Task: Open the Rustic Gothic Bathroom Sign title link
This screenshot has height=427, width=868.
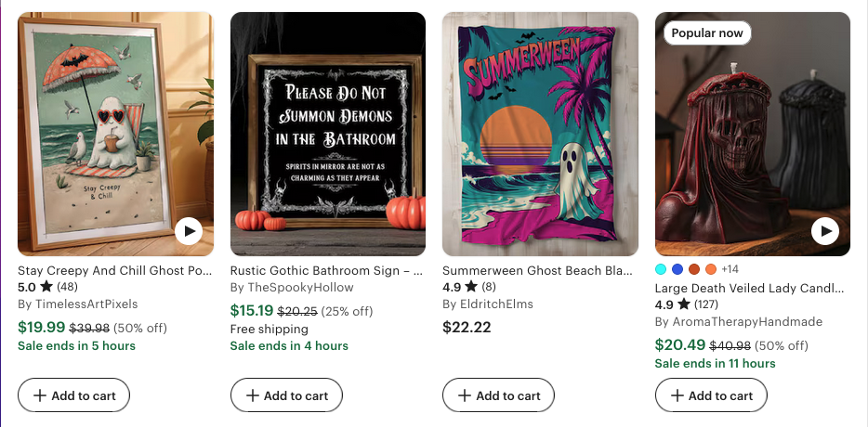Action: pyautogui.click(x=327, y=270)
